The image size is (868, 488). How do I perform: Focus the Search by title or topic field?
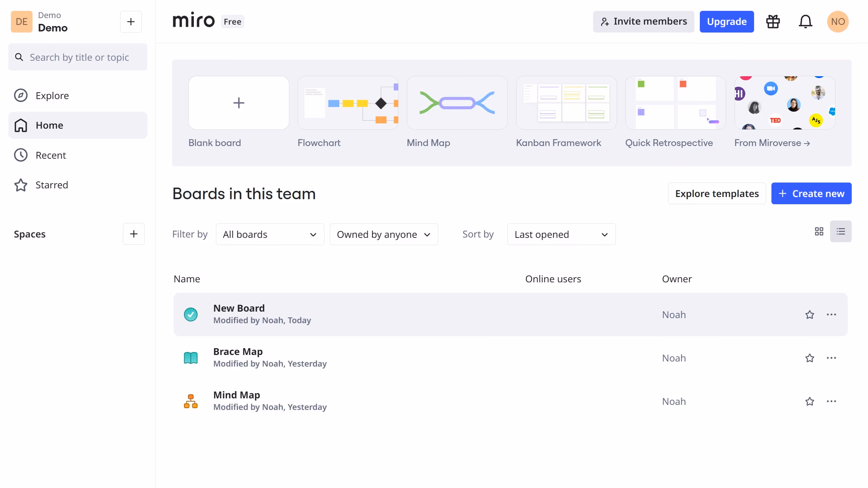(77, 57)
